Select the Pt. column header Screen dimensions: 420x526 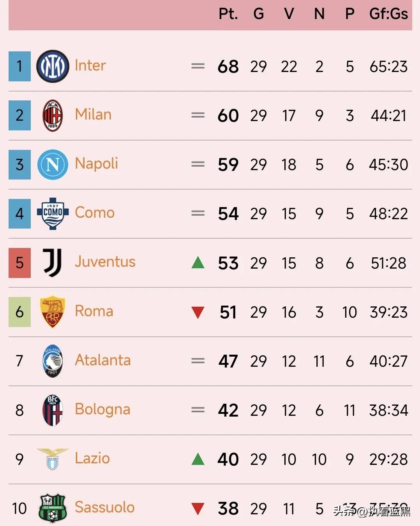[x=228, y=14]
